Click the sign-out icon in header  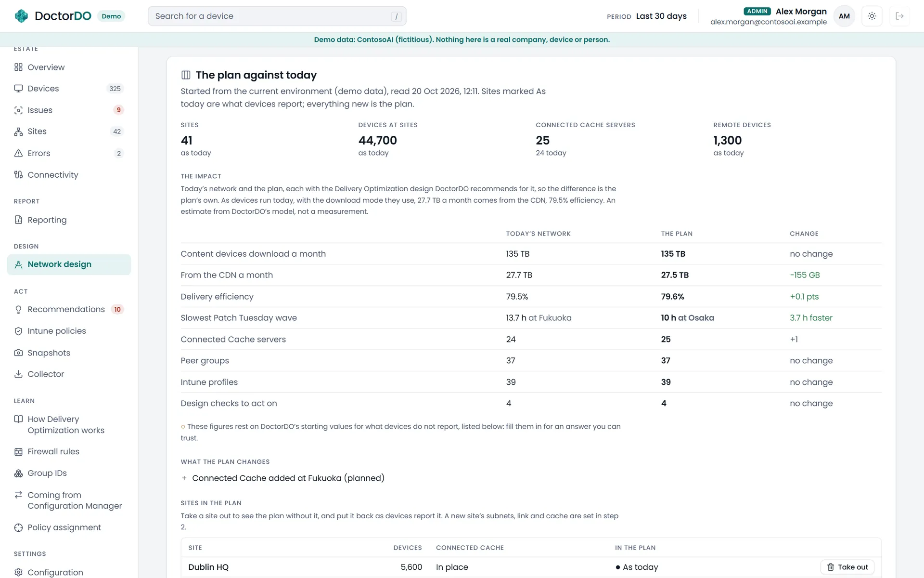point(899,16)
